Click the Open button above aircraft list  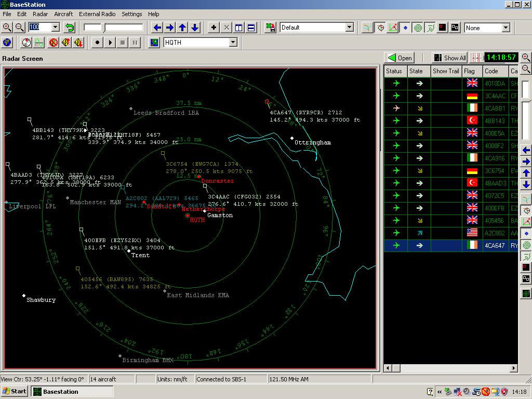click(x=400, y=58)
